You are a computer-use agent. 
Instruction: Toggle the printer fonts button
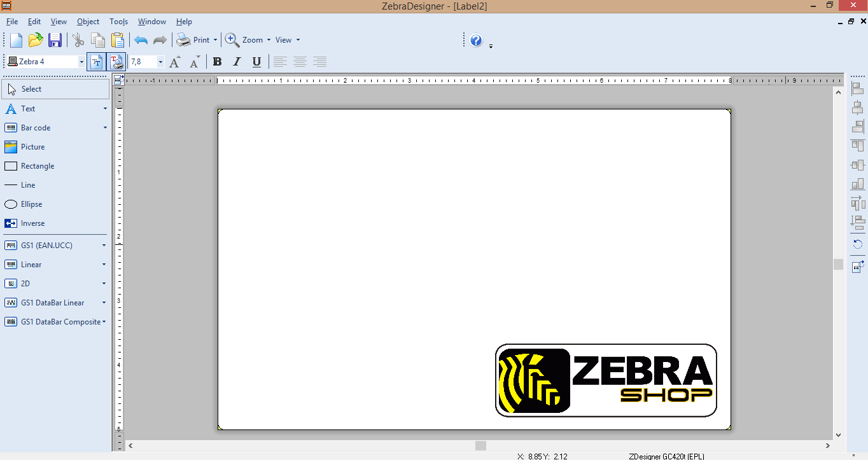pos(116,61)
